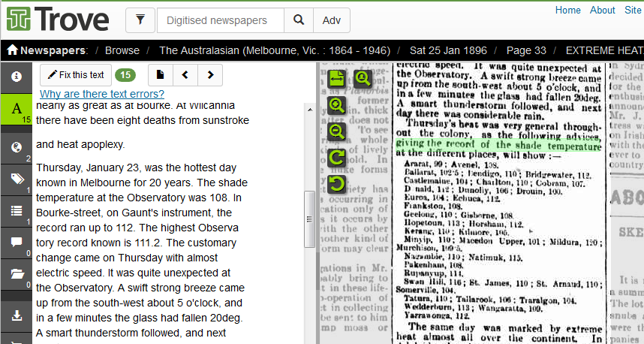Go to next article arrow
The height and width of the screenshot is (344, 644).
210,74
